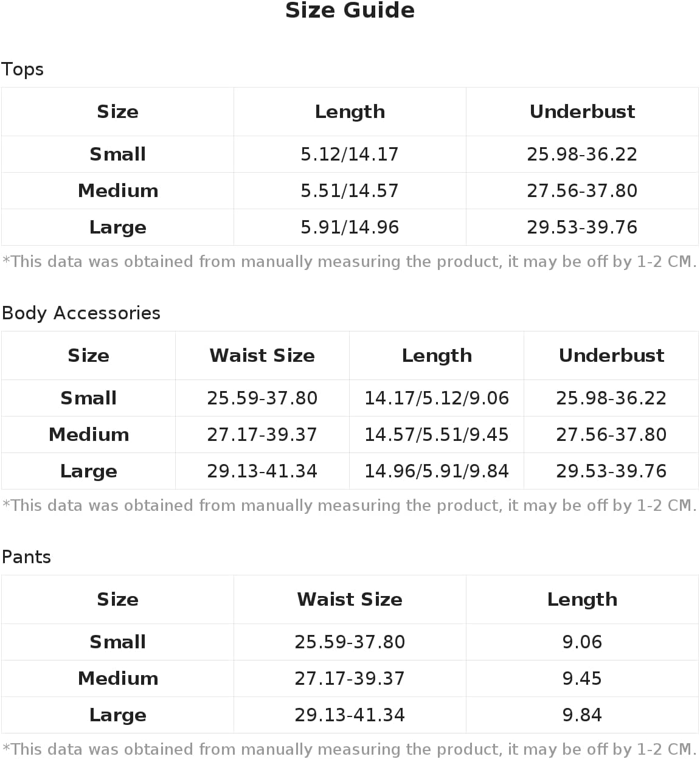The height and width of the screenshot is (759, 700).
Task: Select the 9.84 length value in Pants
Action: point(582,715)
